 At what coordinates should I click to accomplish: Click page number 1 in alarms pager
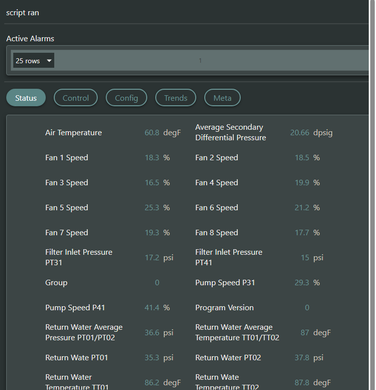click(200, 61)
